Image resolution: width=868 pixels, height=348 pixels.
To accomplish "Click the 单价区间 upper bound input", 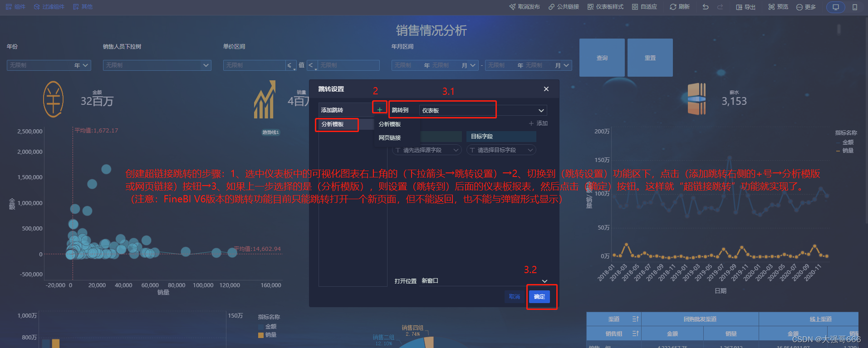I will tap(348, 65).
